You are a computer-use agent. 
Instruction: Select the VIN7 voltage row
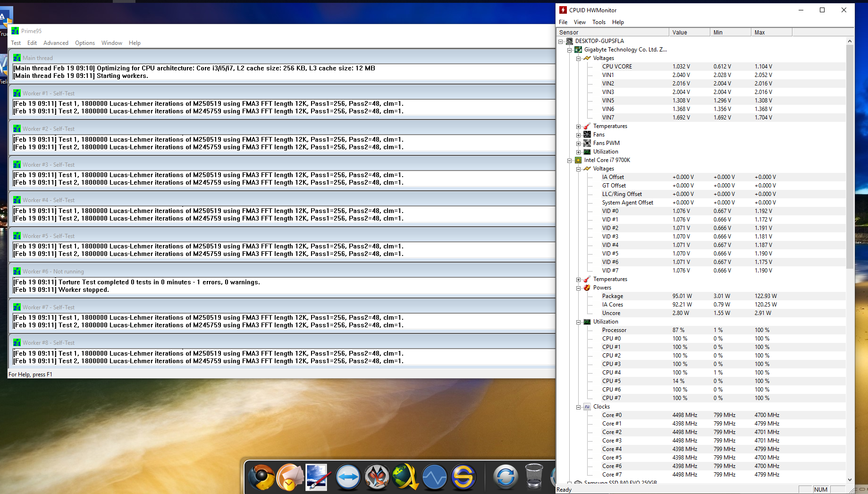tap(702, 118)
